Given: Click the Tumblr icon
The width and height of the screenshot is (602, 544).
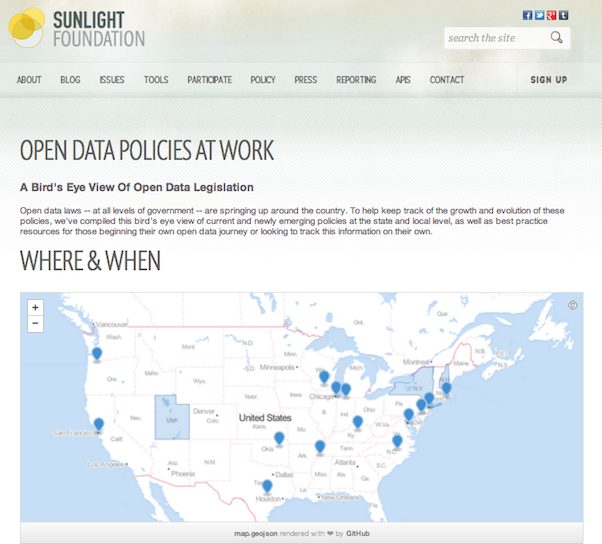Looking at the screenshot, I should tap(563, 15).
